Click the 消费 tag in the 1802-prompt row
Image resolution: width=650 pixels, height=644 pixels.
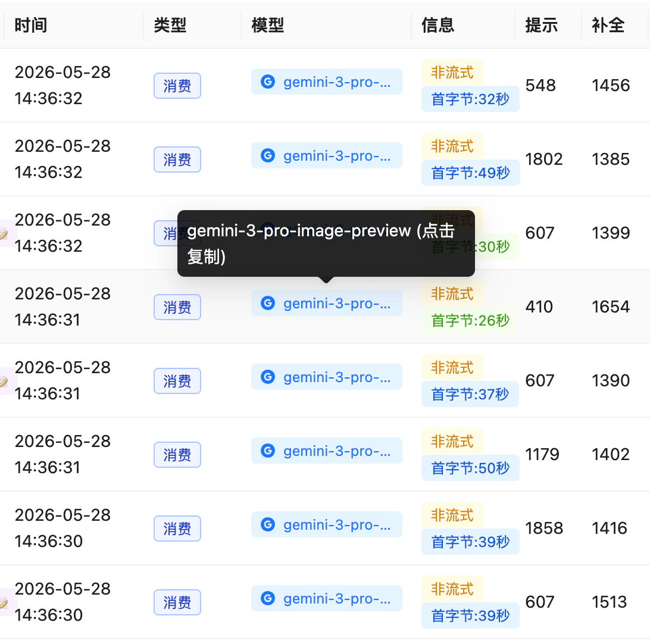click(177, 160)
